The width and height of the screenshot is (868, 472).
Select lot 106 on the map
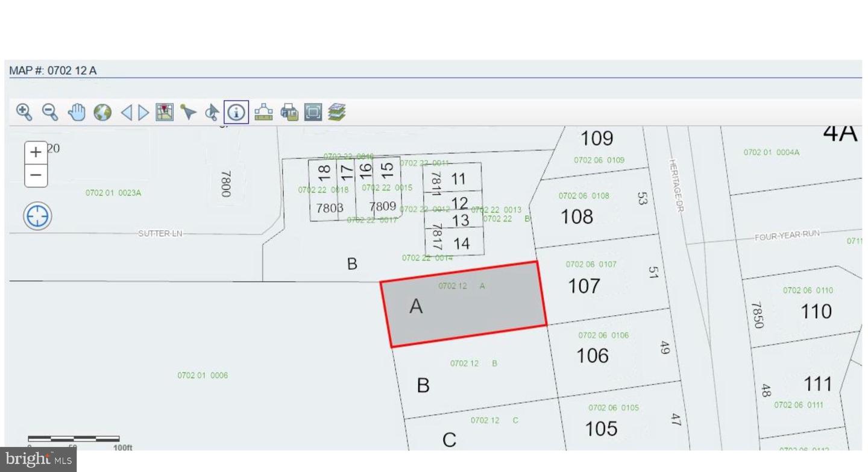coord(593,356)
